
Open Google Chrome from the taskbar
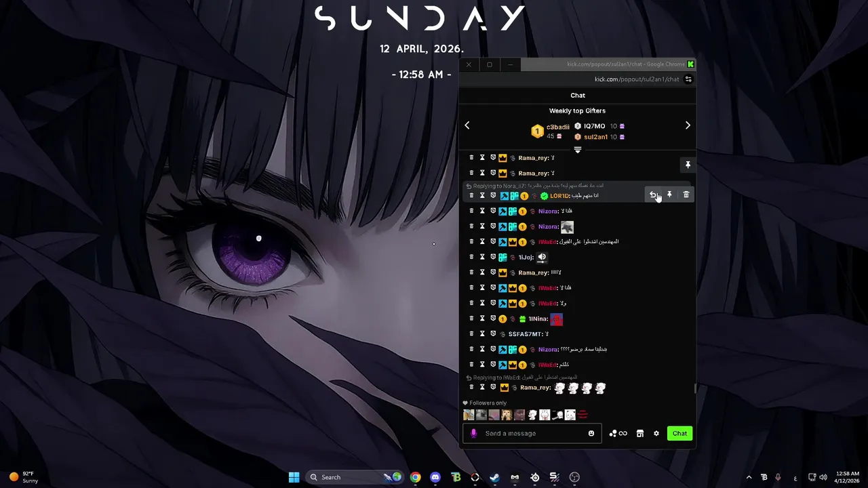pos(415,477)
